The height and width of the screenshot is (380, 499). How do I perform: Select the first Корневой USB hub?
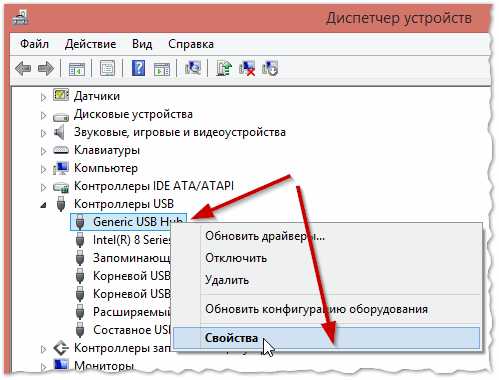coord(132,276)
